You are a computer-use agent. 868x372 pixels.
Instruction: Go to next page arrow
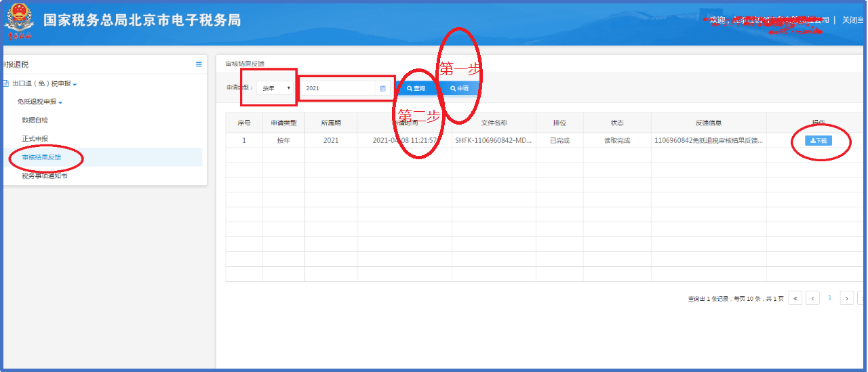pos(847,298)
